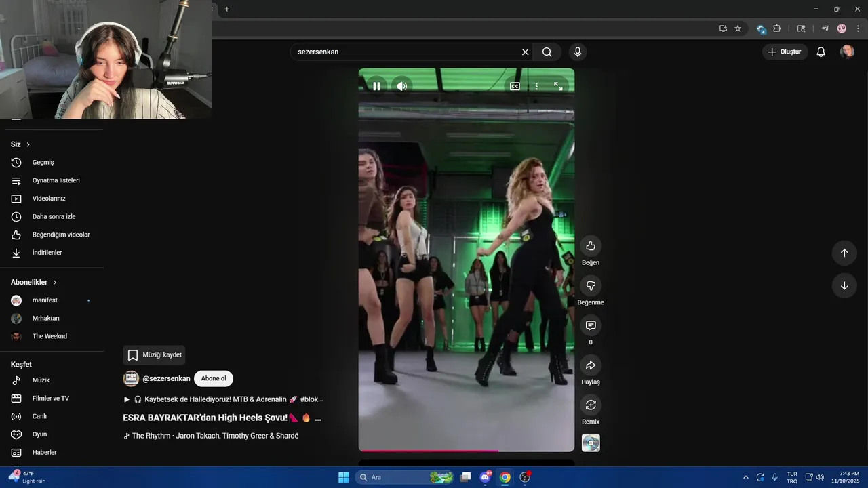The width and height of the screenshot is (868, 488).
Task: Like the Short with Beğen button
Action: click(x=591, y=245)
